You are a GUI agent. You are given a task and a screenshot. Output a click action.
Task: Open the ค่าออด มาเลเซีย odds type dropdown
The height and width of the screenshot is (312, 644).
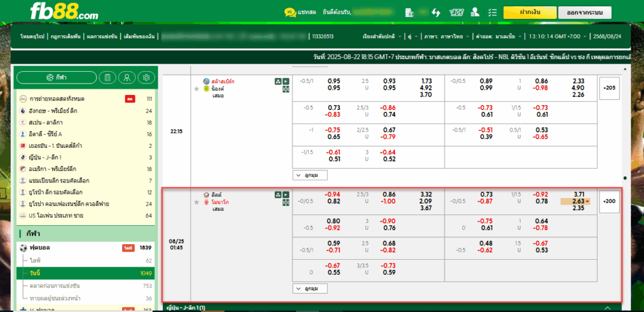click(x=499, y=36)
